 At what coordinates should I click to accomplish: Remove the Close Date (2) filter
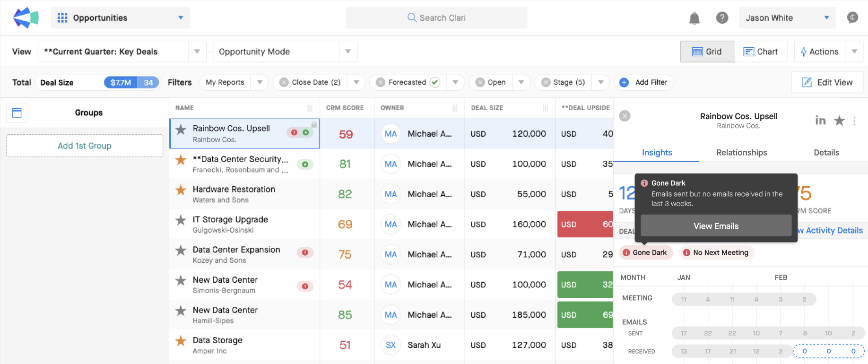pos(284,82)
